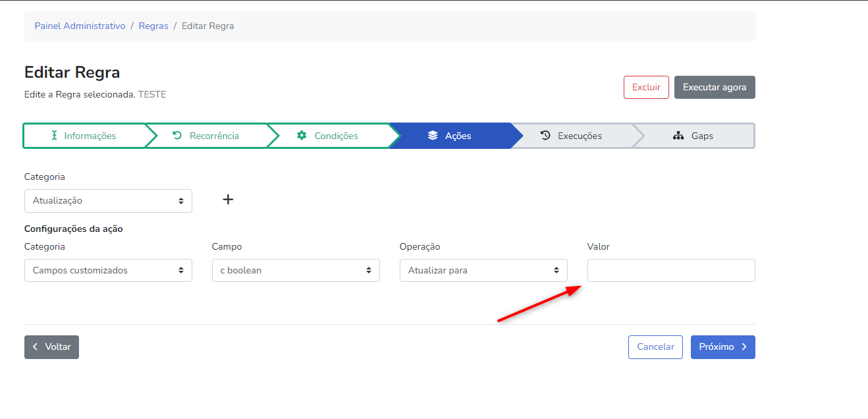Expand the Campos customizados dropdown

click(108, 271)
